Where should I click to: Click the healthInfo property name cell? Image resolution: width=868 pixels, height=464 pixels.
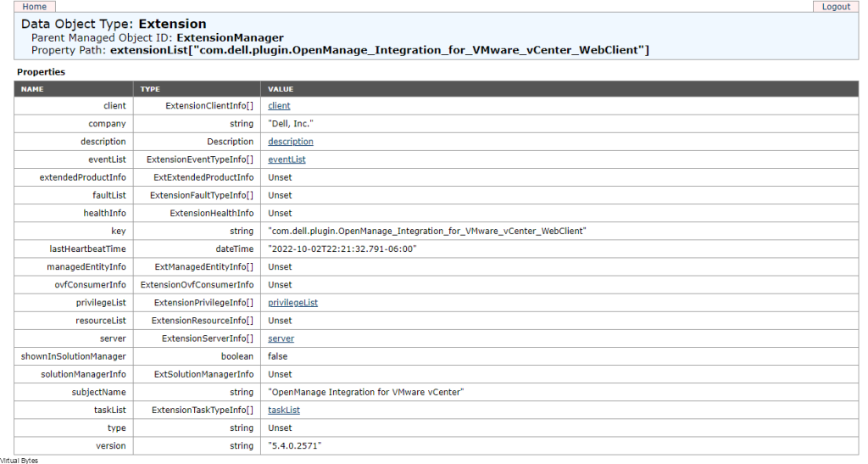tap(74, 213)
